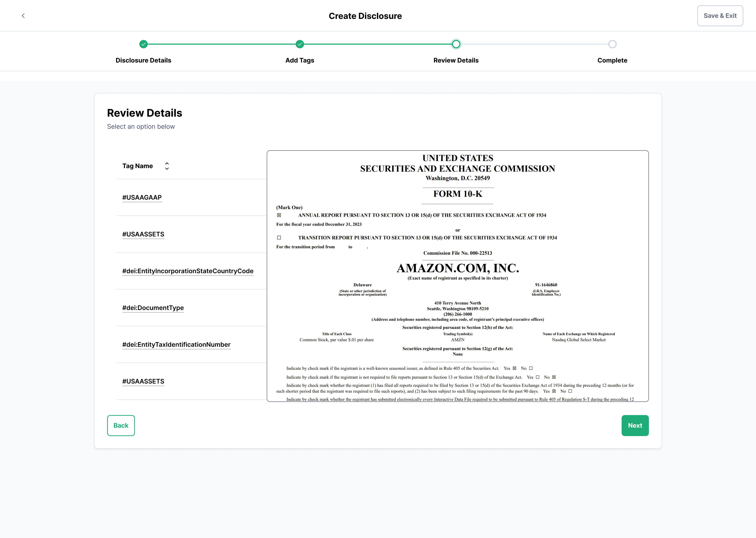Click the Disclosure Details checkmark step icon
This screenshot has width=756, height=538.
pyautogui.click(x=143, y=44)
